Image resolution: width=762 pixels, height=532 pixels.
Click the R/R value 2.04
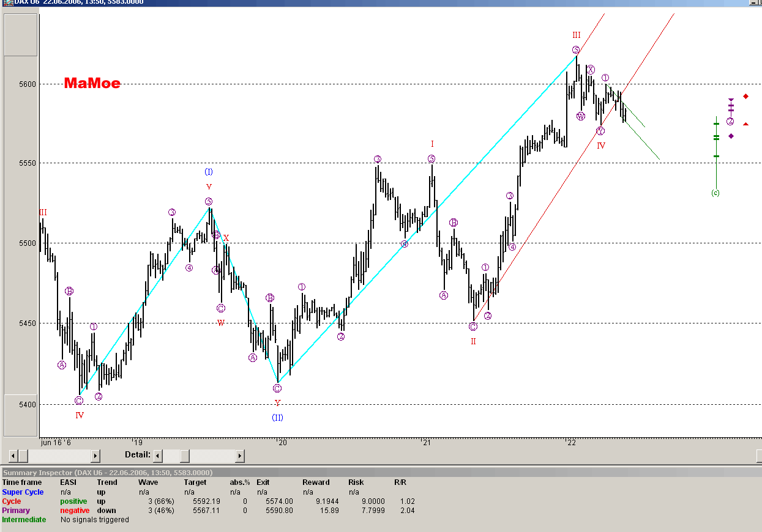408,510
